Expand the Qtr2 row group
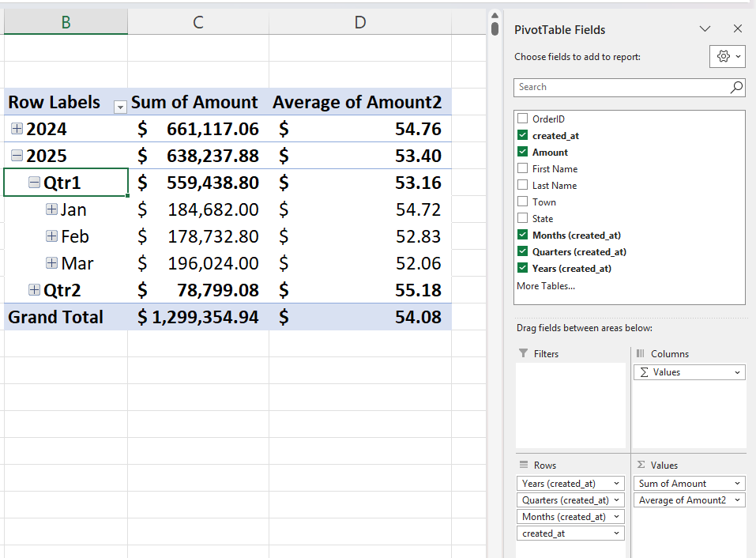Screen dimensions: 756x558 point(34,289)
